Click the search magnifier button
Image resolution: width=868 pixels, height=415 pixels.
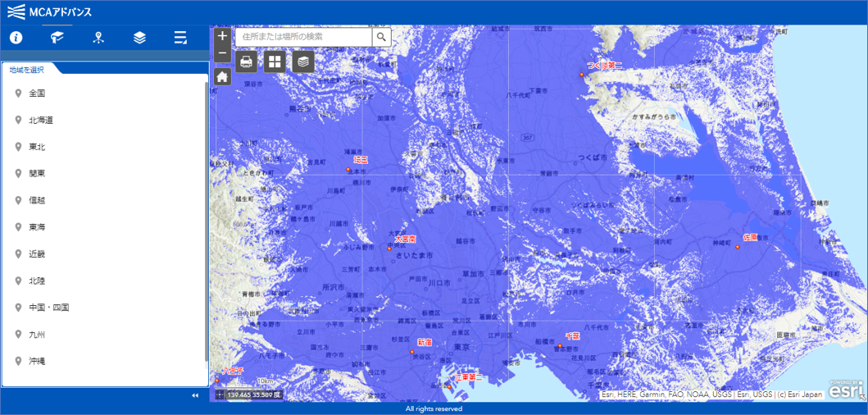tap(381, 37)
